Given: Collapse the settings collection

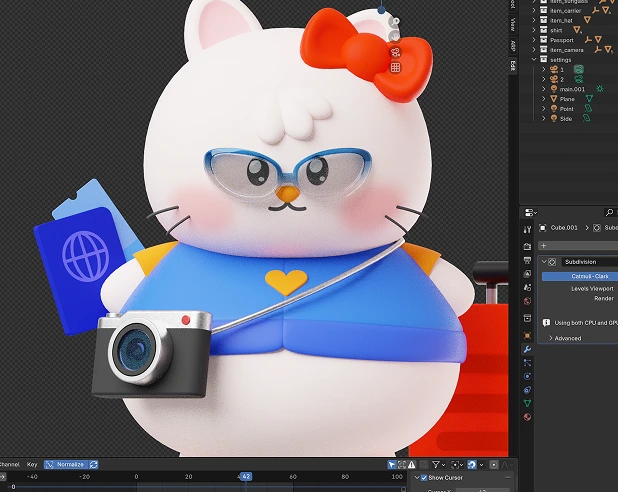Looking at the screenshot, I should pos(534,60).
